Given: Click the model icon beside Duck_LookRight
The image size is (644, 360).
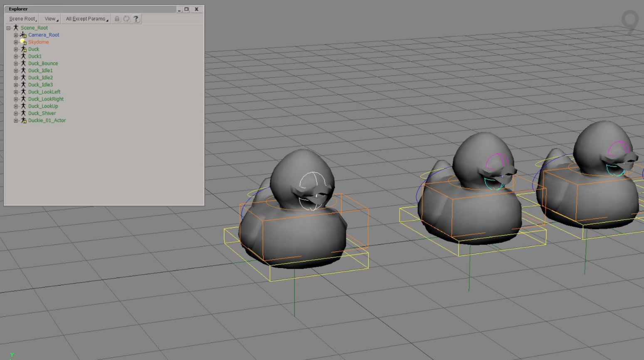Looking at the screenshot, I should 23,99.
